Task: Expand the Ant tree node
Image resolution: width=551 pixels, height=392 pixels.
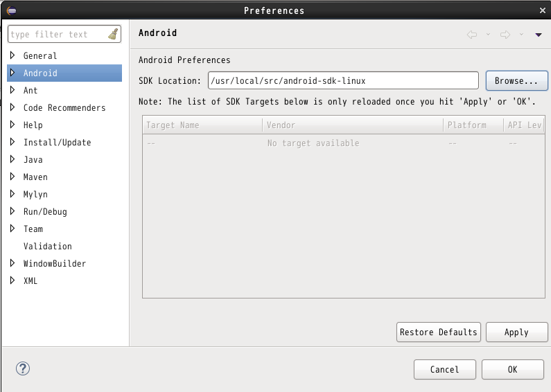Action: [x=12, y=89]
